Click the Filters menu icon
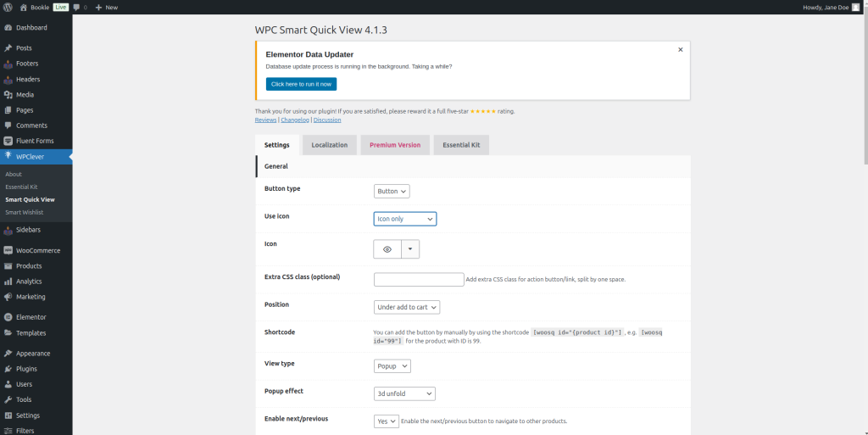 tap(8, 431)
